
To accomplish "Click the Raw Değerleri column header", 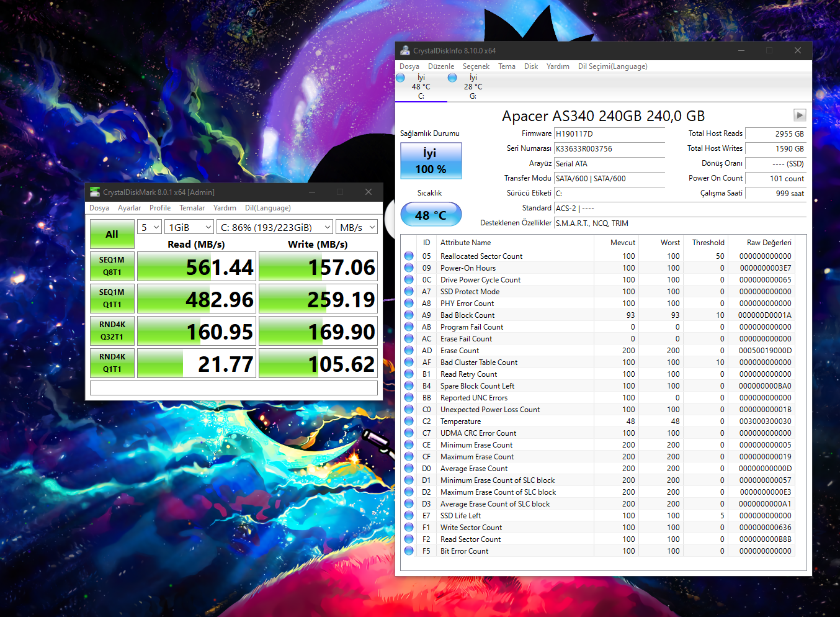I will coord(769,242).
